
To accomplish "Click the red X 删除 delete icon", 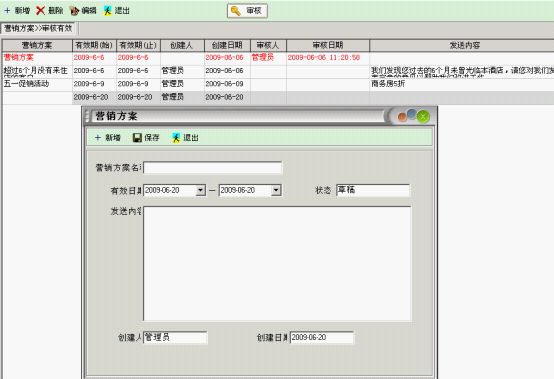I will coord(41,11).
